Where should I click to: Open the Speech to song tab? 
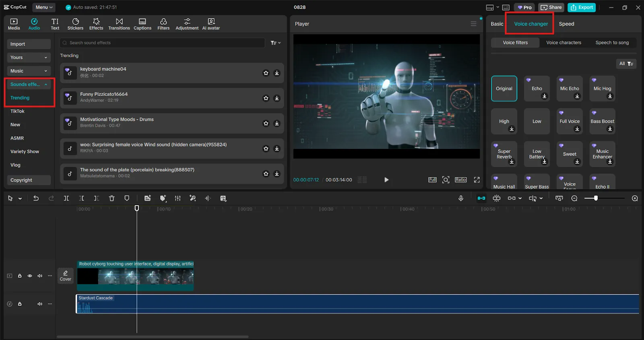click(x=612, y=43)
